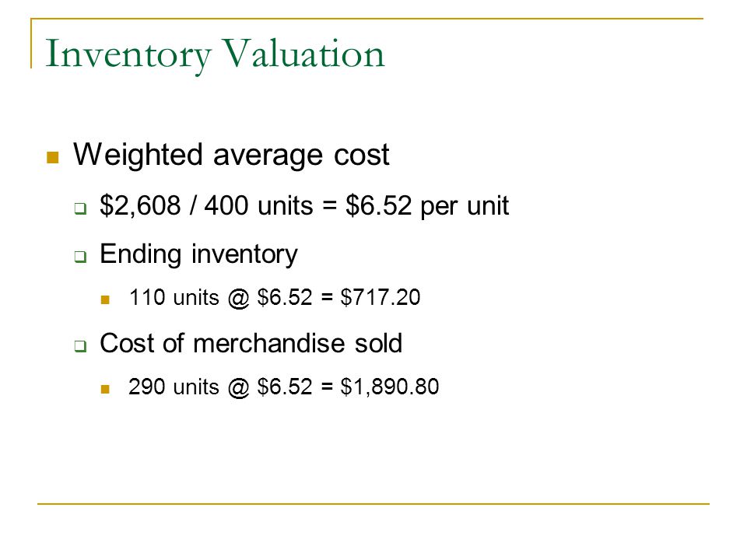Click the gold horizontal line at the slide bottom
The image size is (747, 560).
[373, 503]
